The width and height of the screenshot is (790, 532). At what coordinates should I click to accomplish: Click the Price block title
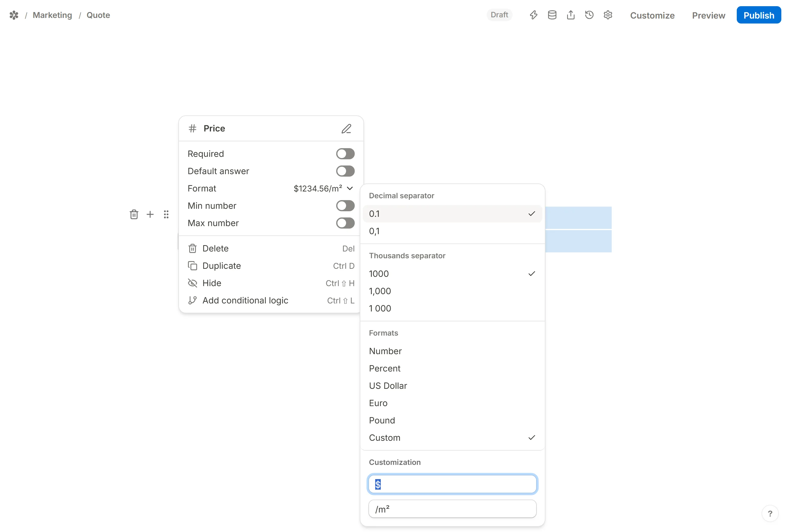(214, 129)
